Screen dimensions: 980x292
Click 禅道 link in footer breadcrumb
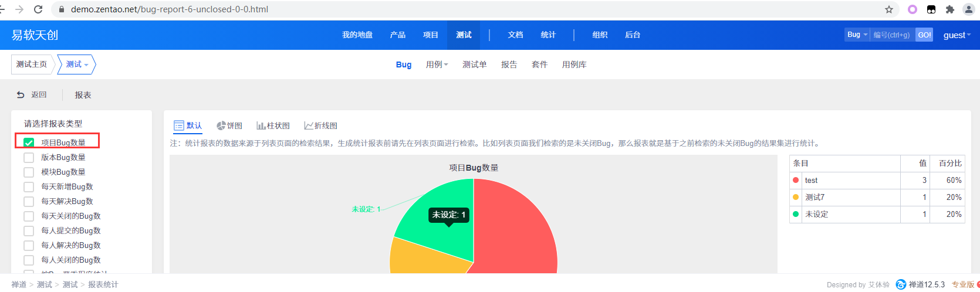click(19, 284)
